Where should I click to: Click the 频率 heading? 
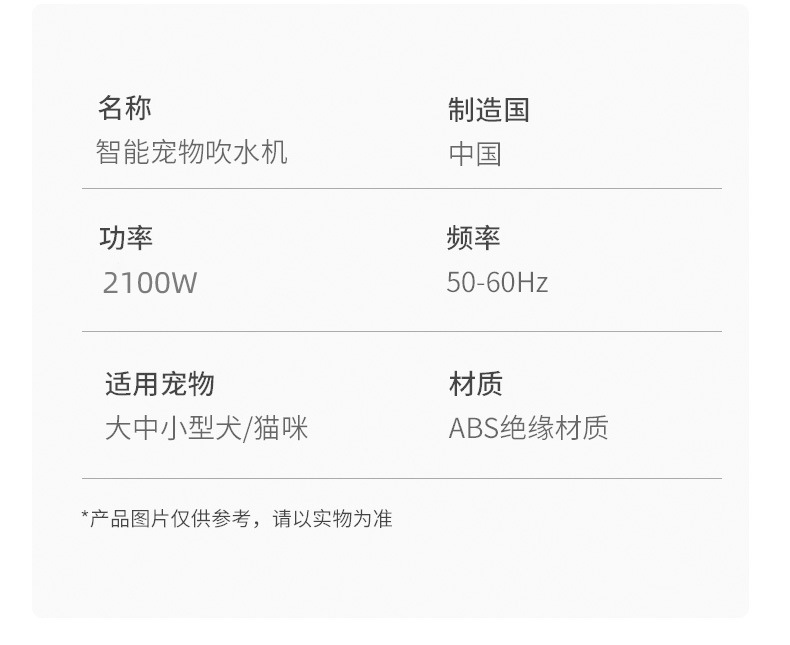(x=473, y=238)
